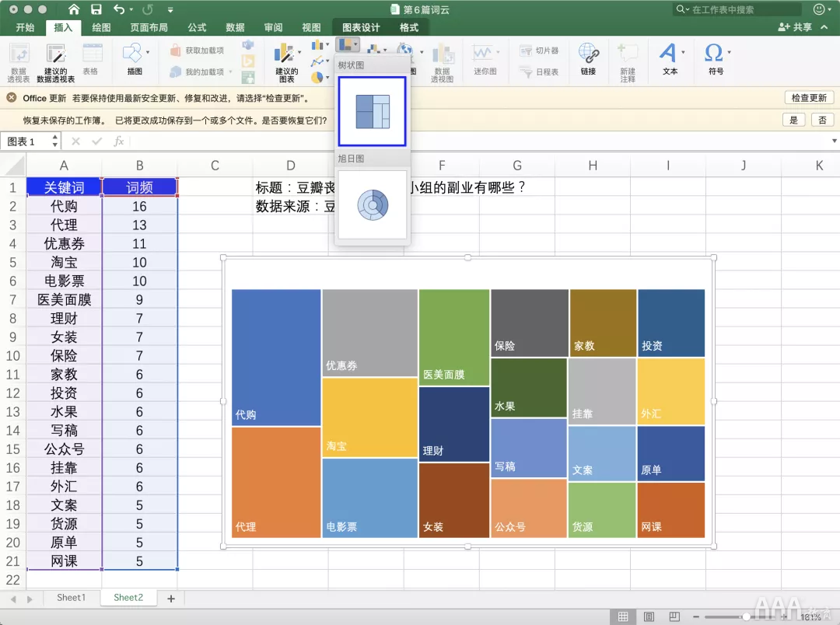Dismiss the Office update notice icon
Viewport: 840px width, 625px height.
[11, 97]
